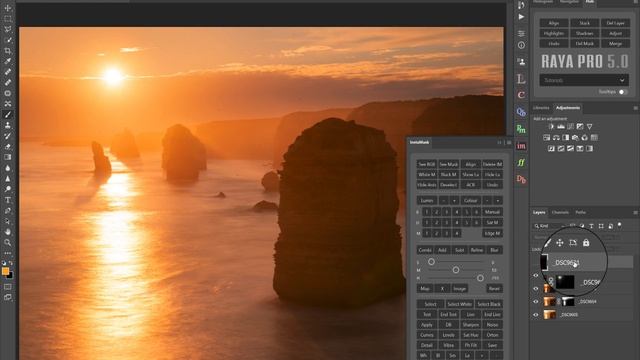Select the Move tool

point(8,8)
